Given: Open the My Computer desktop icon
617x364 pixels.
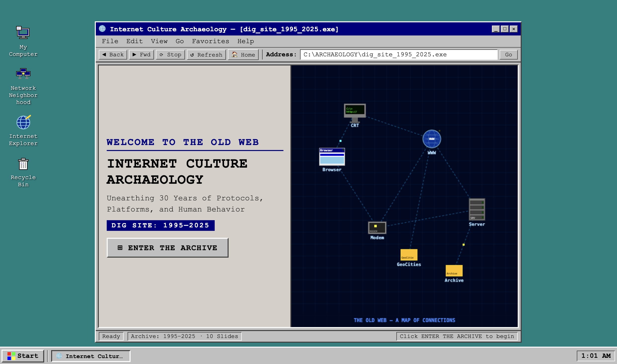Looking at the screenshot, I should (x=23, y=41).
